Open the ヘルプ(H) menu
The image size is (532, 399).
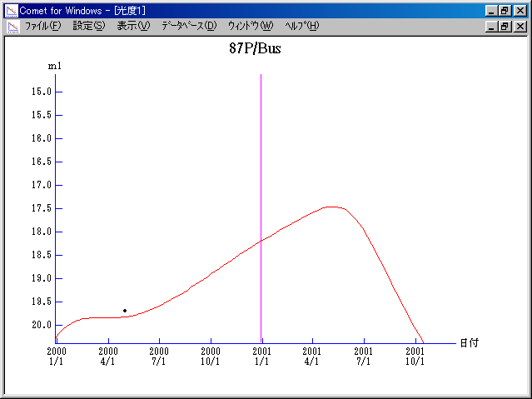coord(301,26)
